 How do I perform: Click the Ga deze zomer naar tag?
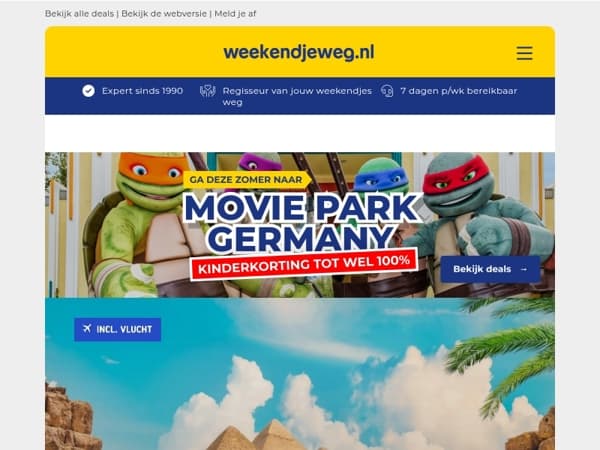pyautogui.click(x=246, y=179)
